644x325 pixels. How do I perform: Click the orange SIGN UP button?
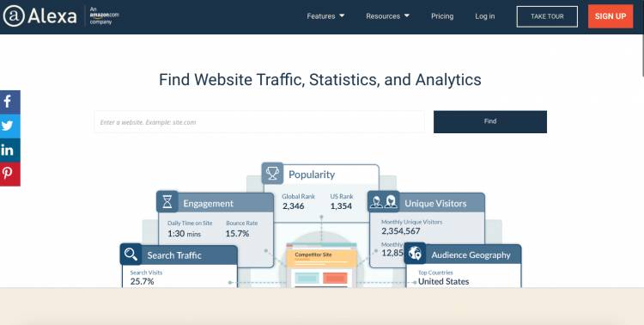pos(611,16)
